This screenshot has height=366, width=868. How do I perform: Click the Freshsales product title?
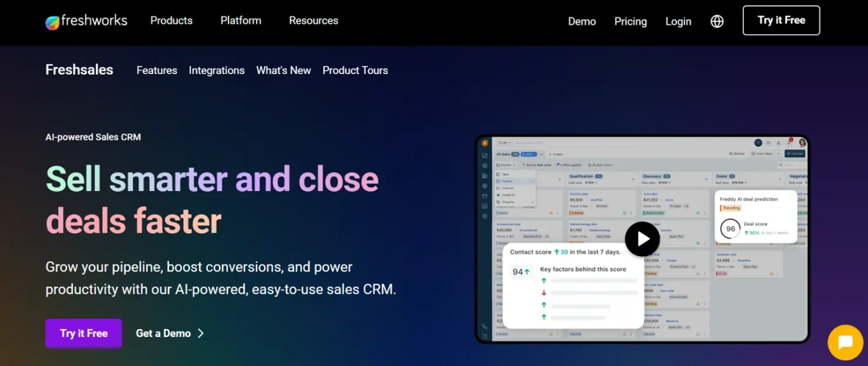click(x=79, y=70)
